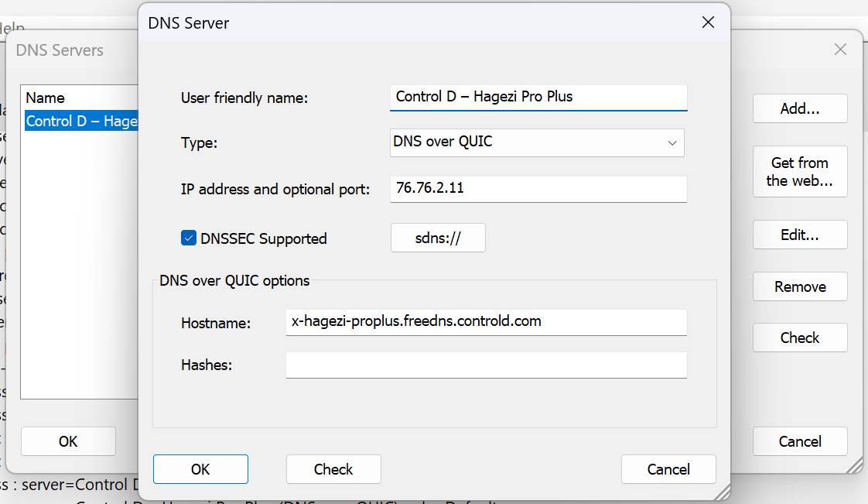Remove the selected DNS server
This screenshot has width=868, height=504.
click(x=799, y=286)
